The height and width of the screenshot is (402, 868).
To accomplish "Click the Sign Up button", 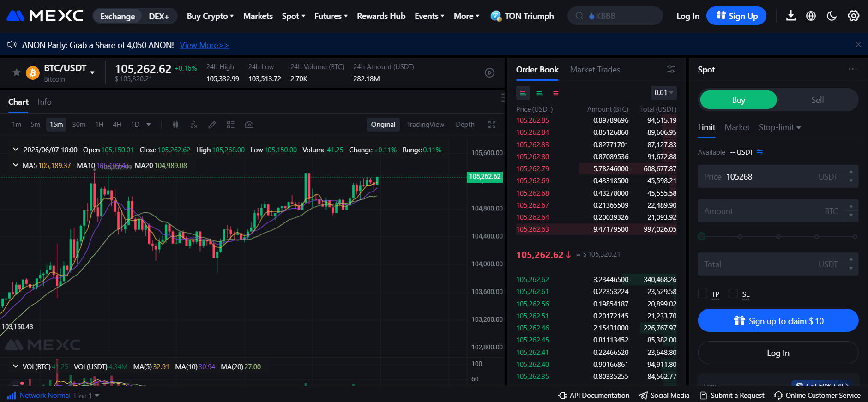I will (736, 16).
